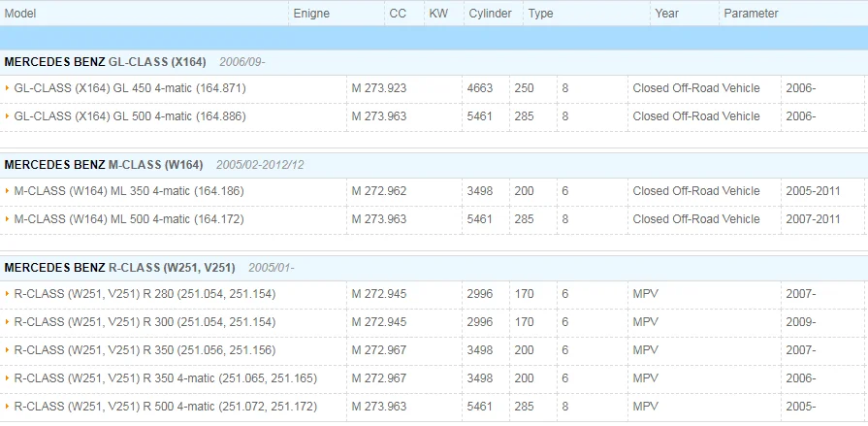Screen dimensions: 868x426
Task: Open MERCEDES BENZ R-CLASS (W251, V251) group heading
Action: (119, 268)
